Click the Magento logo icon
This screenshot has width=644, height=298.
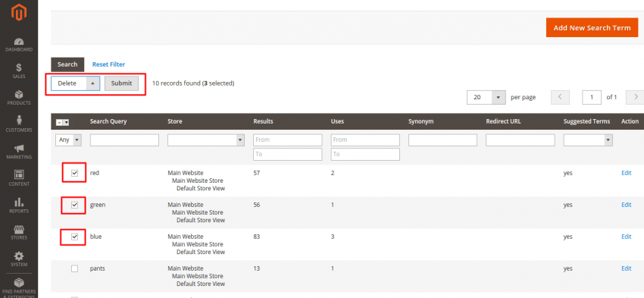[18, 14]
